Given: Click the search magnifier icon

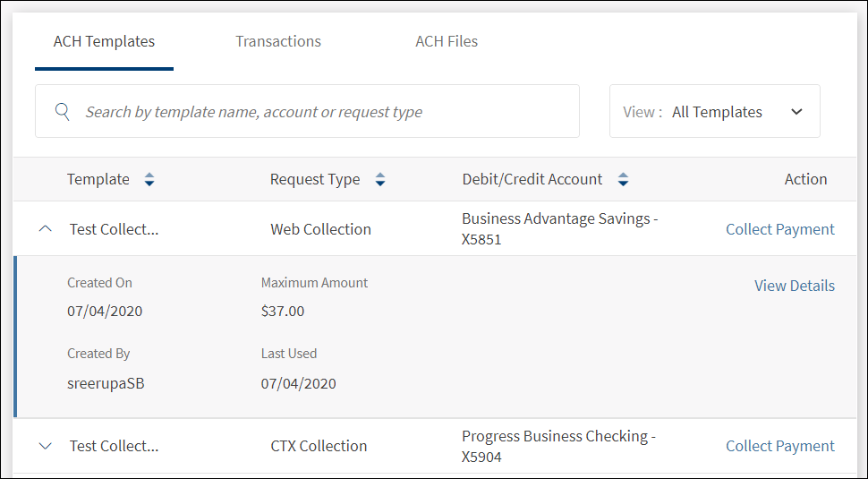Looking at the screenshot, I should [x=63, y=112].
